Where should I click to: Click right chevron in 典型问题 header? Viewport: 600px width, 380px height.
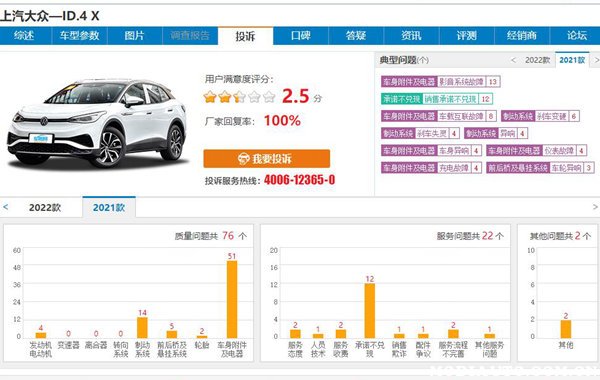coord(596,60)
